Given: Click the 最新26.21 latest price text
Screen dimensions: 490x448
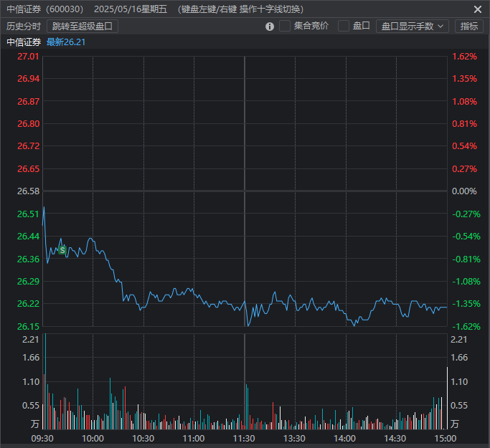Looking at the screenshot, I should [x=65, y=42].
